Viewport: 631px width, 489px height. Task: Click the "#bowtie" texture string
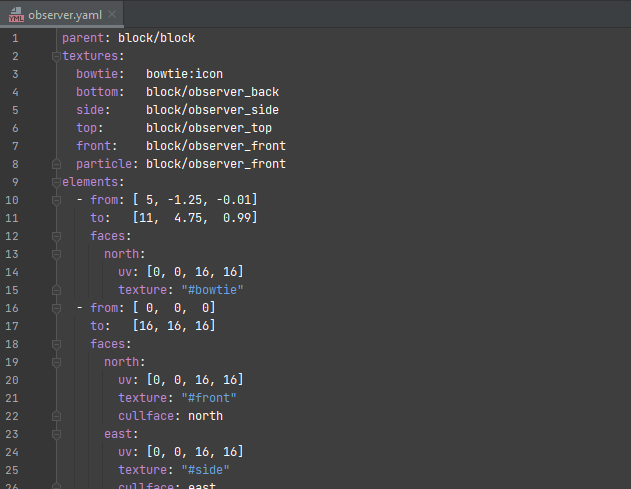point(212,290)
